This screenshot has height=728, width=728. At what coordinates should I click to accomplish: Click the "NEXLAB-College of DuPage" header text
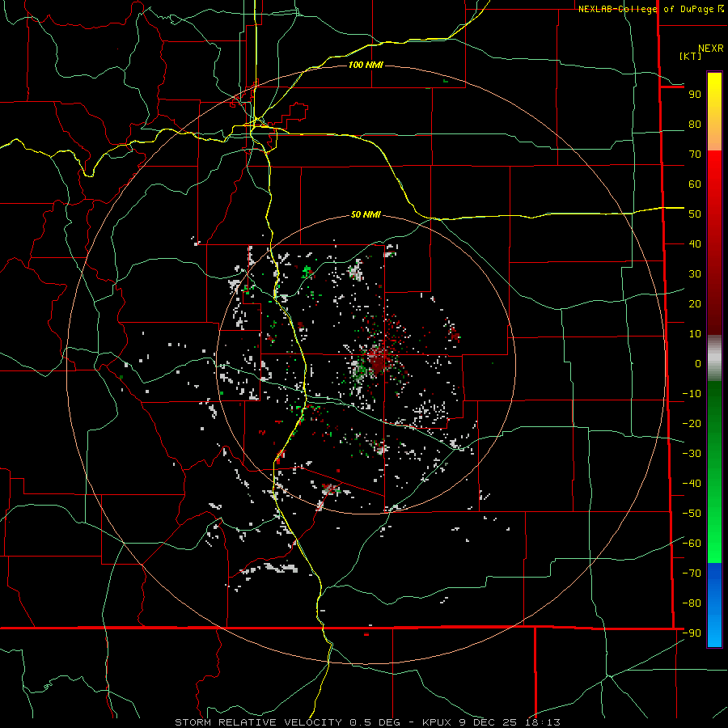pyautogui.click(x=647, y=9)
